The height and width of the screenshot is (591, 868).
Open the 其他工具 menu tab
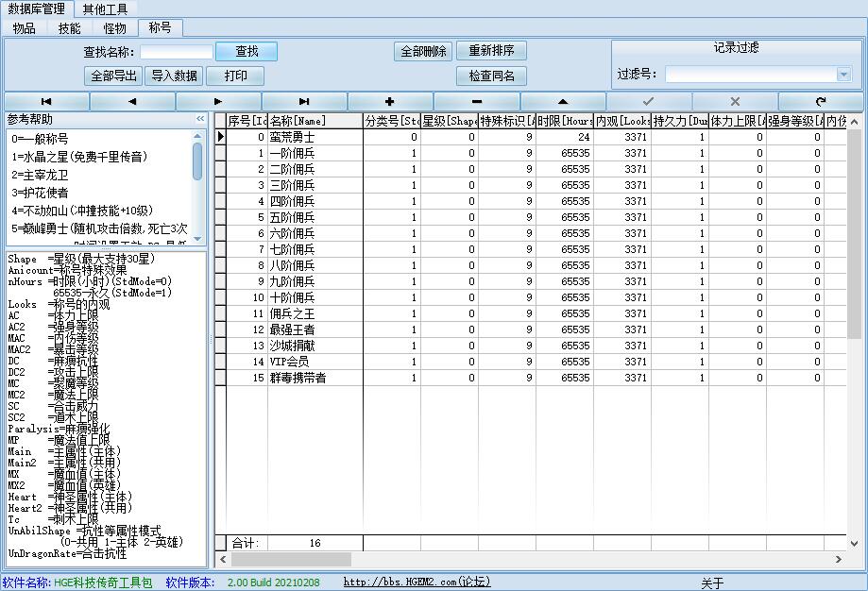click(x=105, y=9)
